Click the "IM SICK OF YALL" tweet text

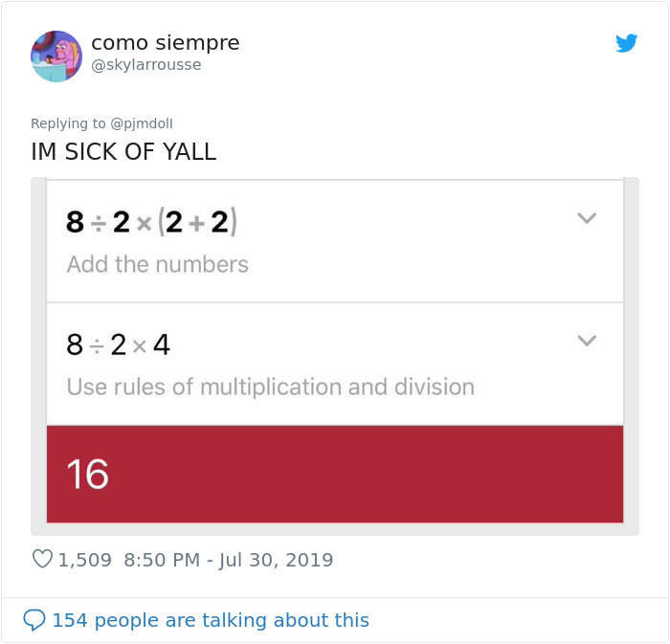[x=123, y=152]
